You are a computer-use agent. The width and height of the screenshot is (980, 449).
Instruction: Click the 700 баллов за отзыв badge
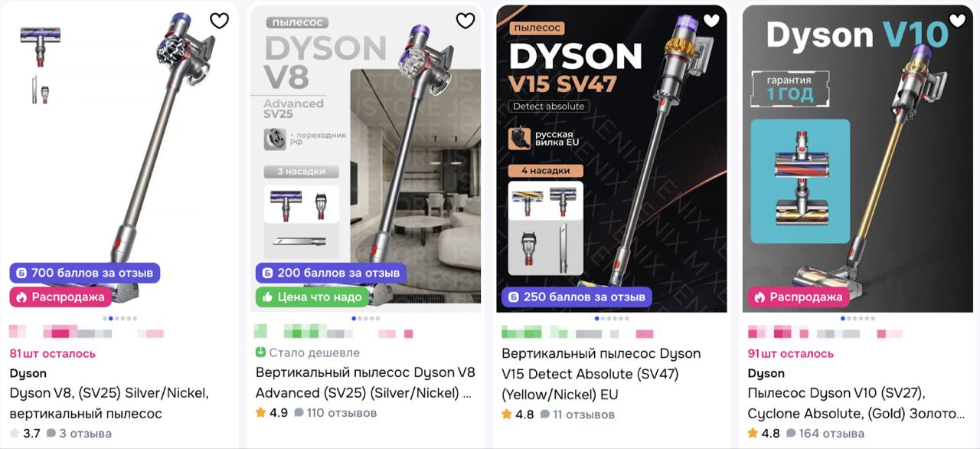tap(85, 273)
